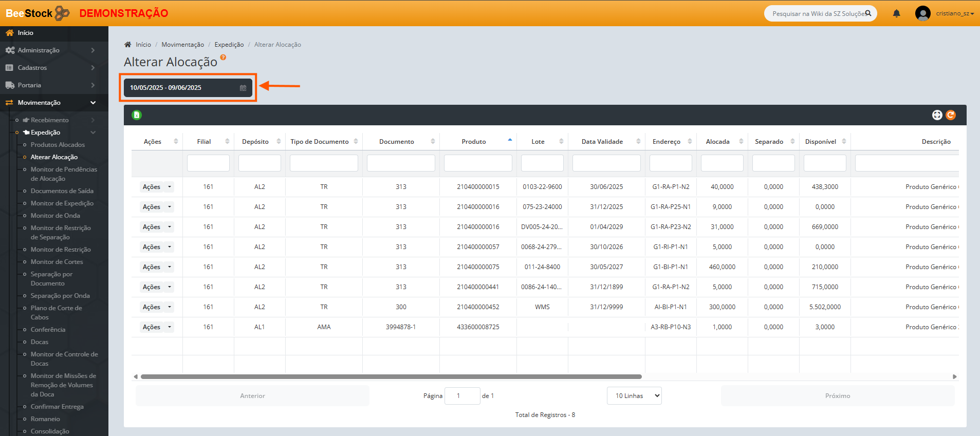The height and width of the screenshot is (436, 980).
Task: Click the Próximo pagination button
Action: coord(837,396)
